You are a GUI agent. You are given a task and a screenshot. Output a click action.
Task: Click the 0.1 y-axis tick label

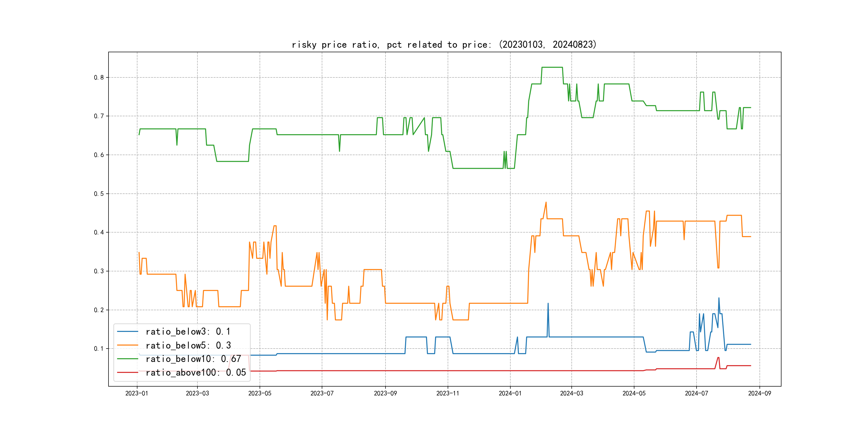point(99,349)
